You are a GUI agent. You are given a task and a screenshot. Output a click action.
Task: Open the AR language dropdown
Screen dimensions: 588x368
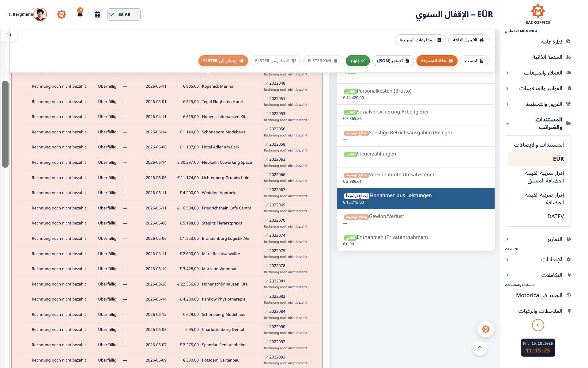pos(124,14)
